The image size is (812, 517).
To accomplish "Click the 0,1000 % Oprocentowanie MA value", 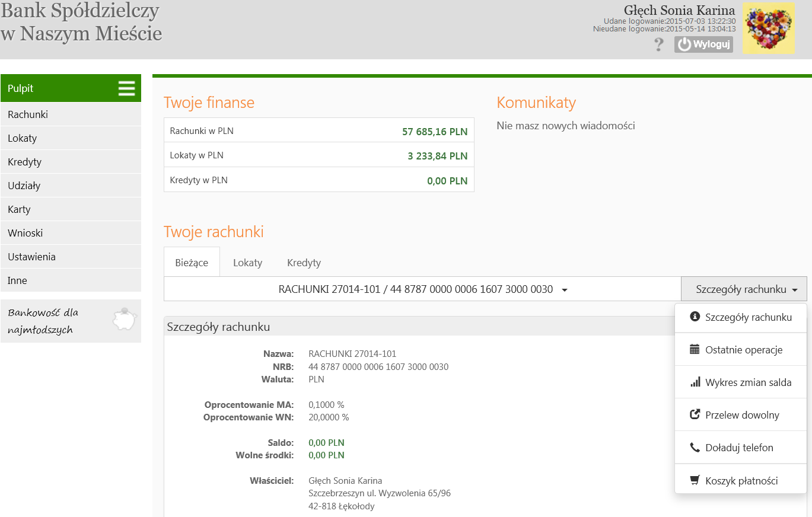I will click(x=326, y=405).
